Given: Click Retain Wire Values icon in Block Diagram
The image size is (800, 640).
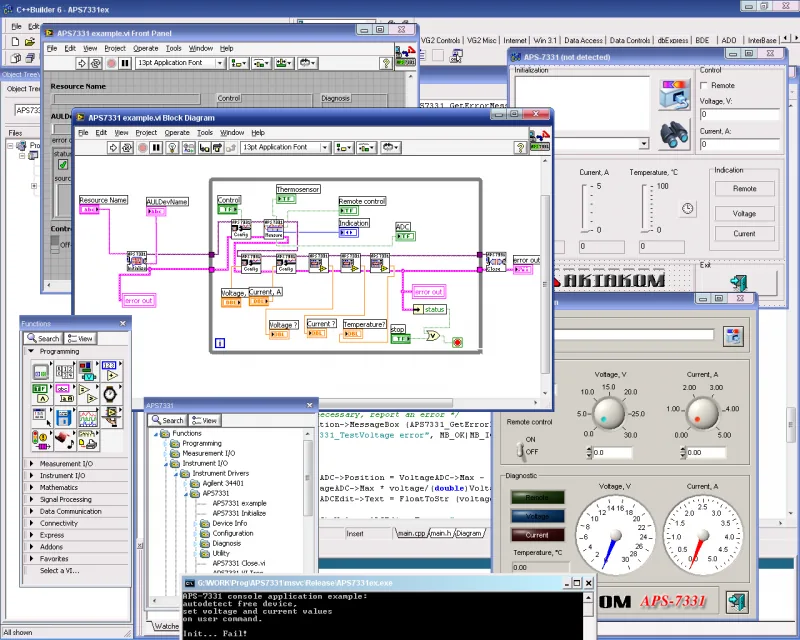Looking at the screenshot, I should pyautogui.click(x=189, y=147).
